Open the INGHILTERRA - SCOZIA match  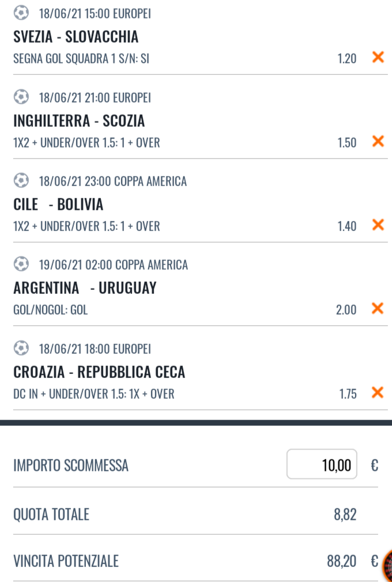click(x=79, y=121)
